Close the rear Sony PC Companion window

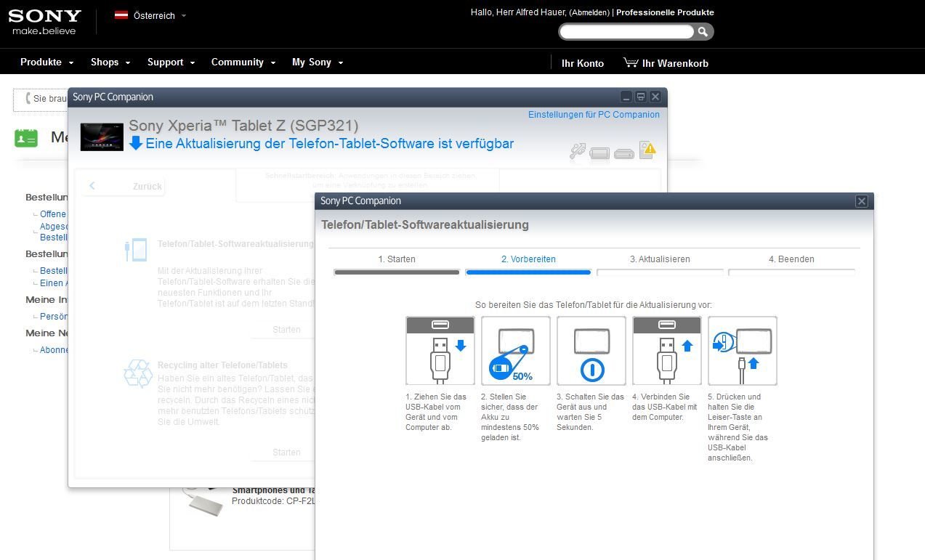tap(655, 97)
